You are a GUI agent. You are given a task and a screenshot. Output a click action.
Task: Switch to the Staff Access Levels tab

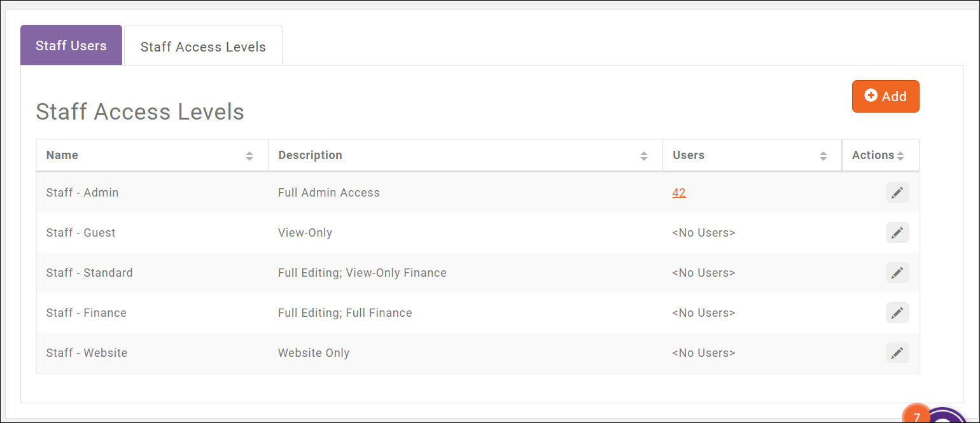203,46
